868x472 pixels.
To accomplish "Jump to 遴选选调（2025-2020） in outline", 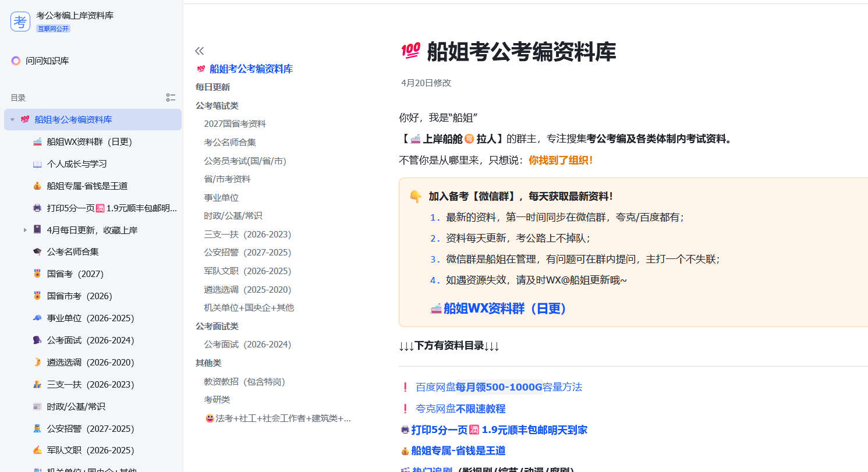I will click(247, 289).
